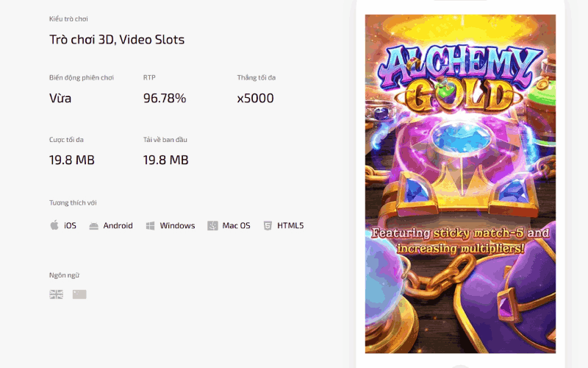This screenshot has height=368, width=588.
Task: Click the HTML5 shield icon
Action: 268,226
